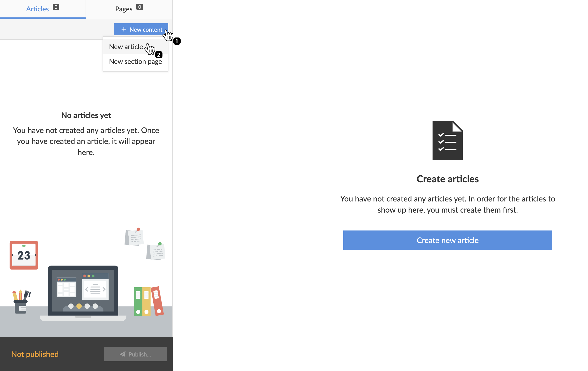This screenshot has height=371, width=588.
Task: Click the Articles count badge showing 0
Action: point(56,7)
